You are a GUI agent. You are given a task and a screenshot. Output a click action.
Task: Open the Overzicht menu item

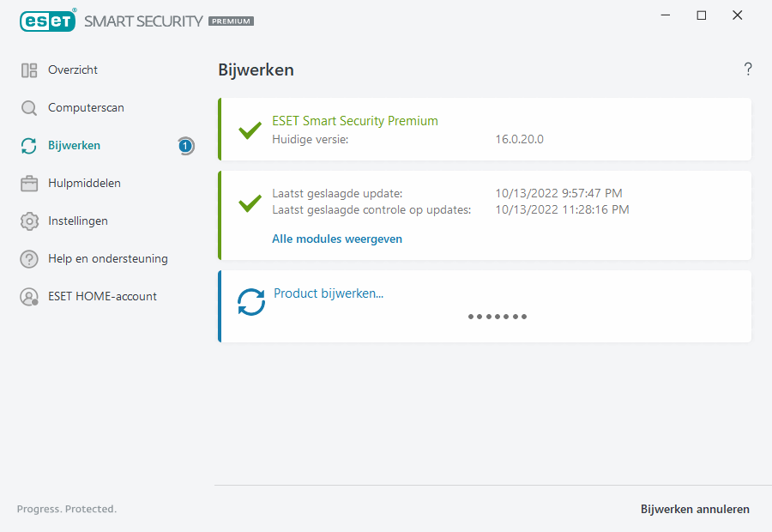click(73, 70)
